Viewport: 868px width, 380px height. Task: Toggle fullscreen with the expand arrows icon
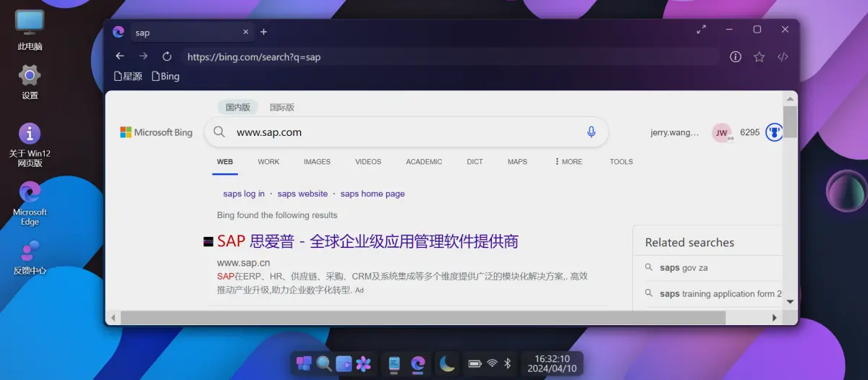point(701,30)
